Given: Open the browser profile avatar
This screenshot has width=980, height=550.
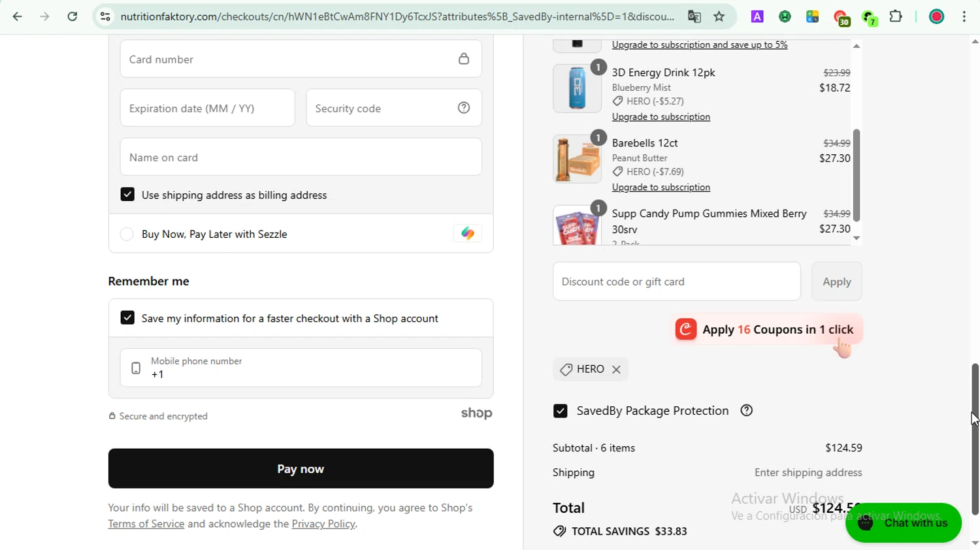Looking at the screenshot, I should (936, 17).
